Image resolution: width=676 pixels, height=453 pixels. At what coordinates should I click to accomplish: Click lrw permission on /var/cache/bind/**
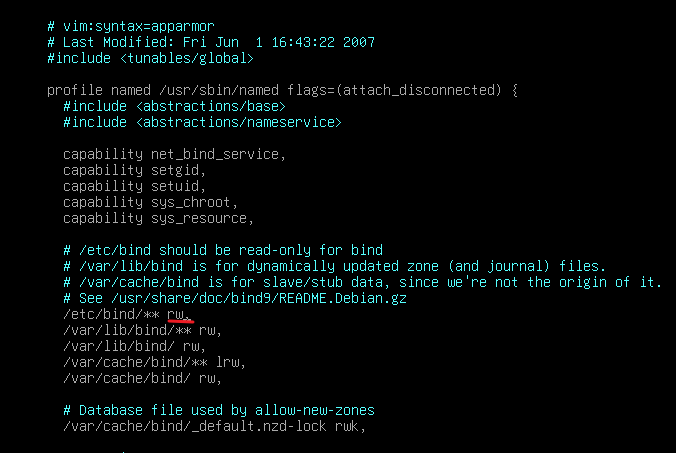point(230,362)
